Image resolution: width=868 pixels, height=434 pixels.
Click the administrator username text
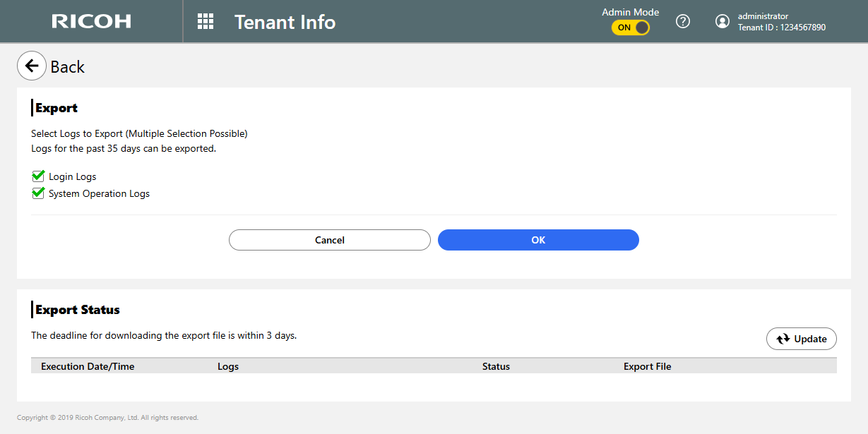pos(763,16)
